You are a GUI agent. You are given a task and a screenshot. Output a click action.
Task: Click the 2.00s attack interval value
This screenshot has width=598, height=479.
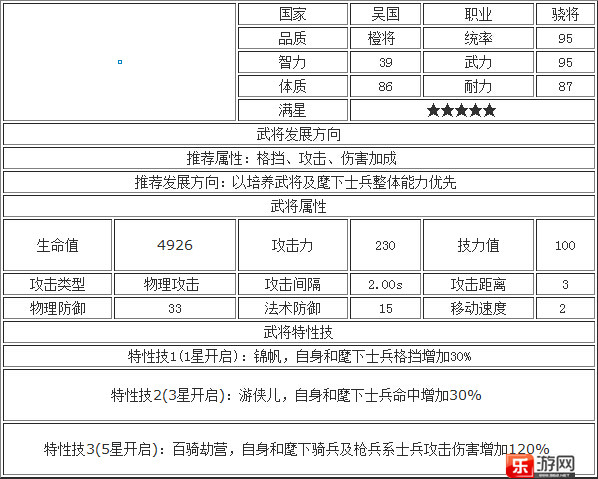click(x=385, y=284)
